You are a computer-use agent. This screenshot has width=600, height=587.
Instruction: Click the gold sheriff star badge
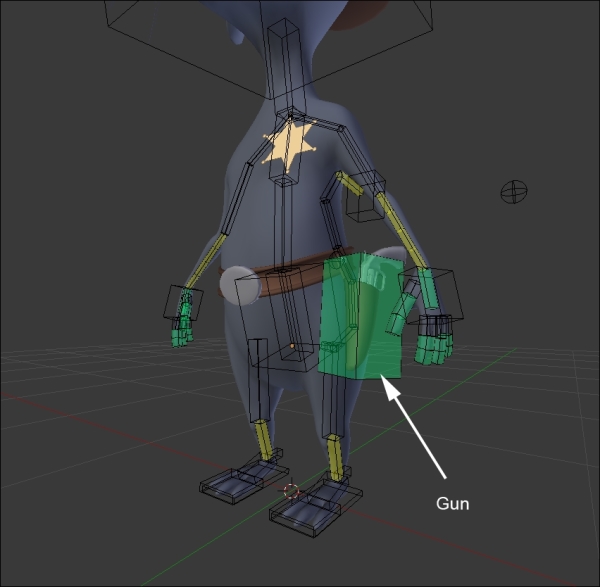pyautogui.click(x=289, y=146)
